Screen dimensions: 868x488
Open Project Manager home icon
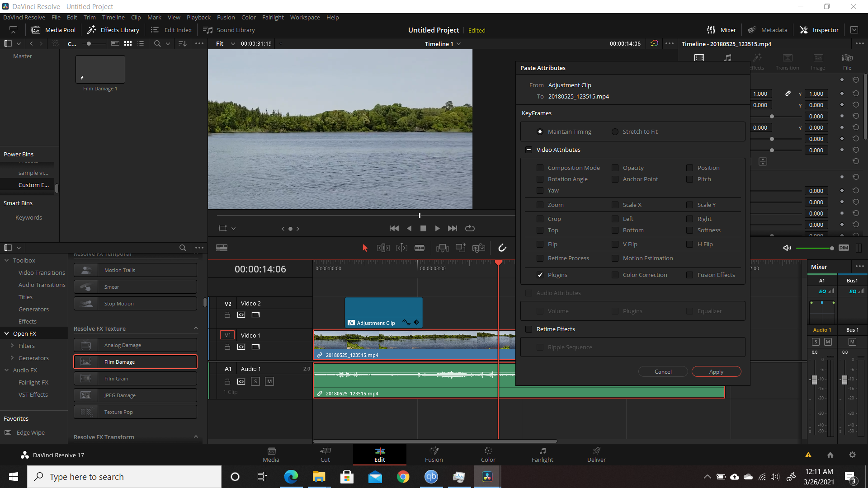830,455
